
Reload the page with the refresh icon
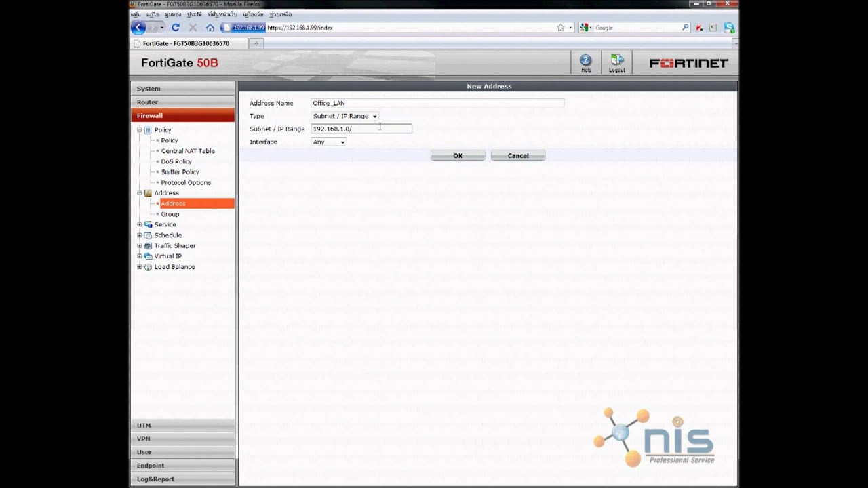pos(176,28)
